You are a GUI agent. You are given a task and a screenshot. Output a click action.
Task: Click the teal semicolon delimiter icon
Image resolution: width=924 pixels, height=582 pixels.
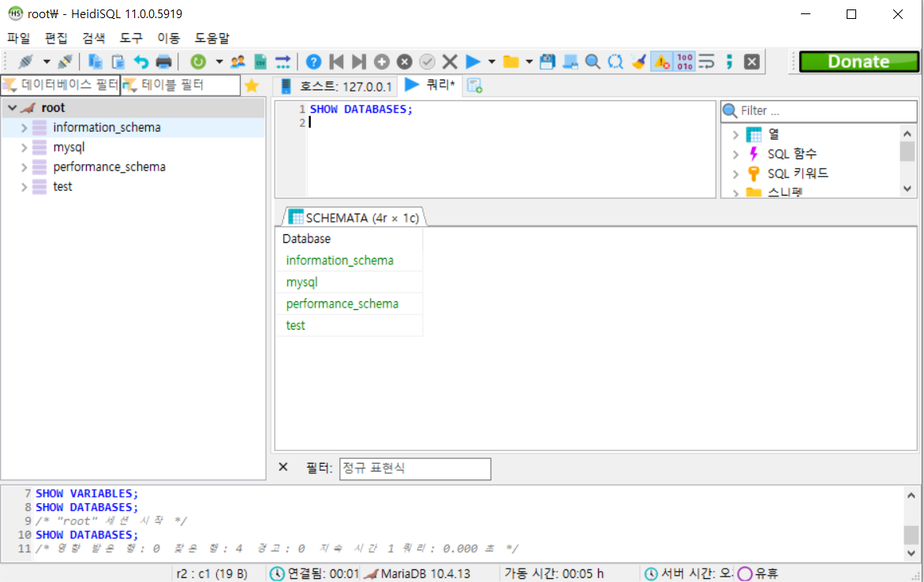coord(730,62)
